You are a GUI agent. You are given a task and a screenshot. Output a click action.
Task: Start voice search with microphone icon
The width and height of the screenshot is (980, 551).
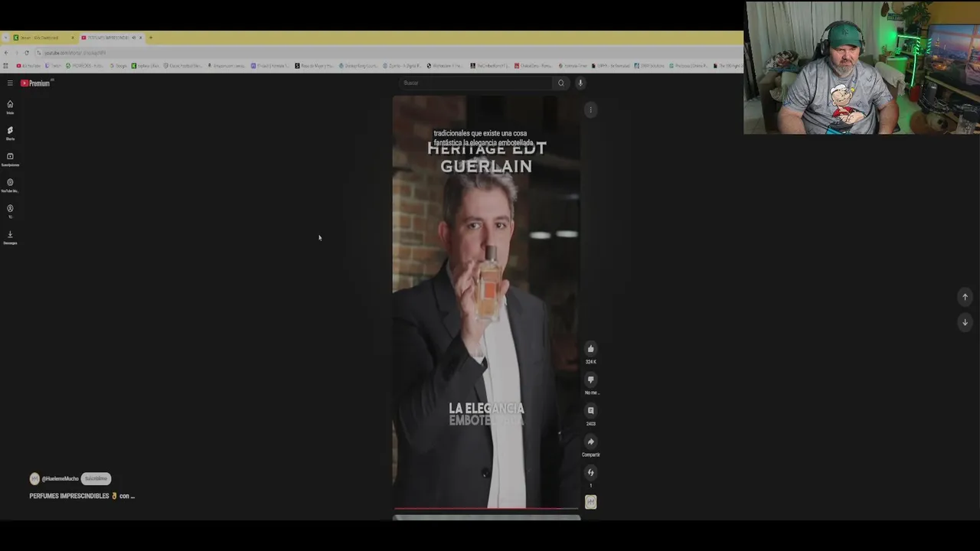click(580, 83)
